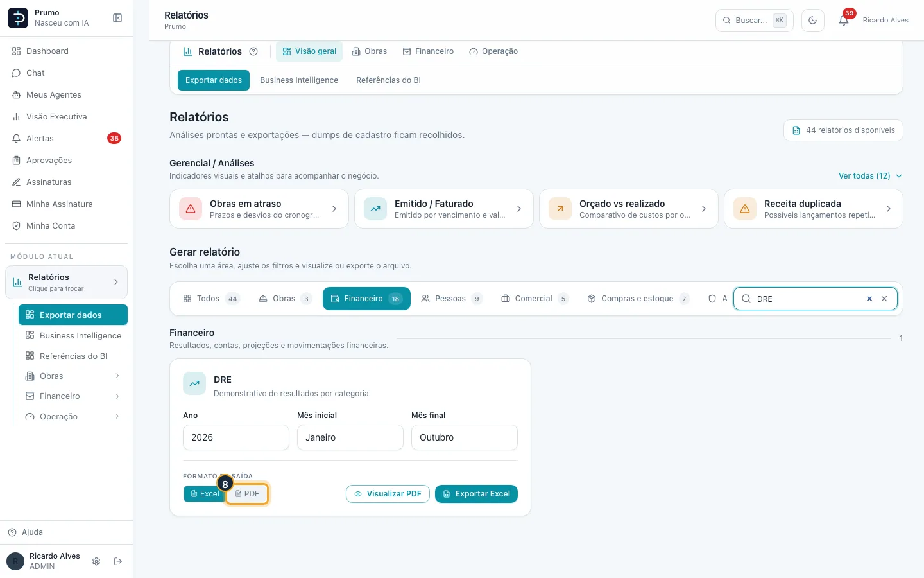Click the logout icon in sidebar footer
Viewport: 924px width, 578px height.
[118, 561]
